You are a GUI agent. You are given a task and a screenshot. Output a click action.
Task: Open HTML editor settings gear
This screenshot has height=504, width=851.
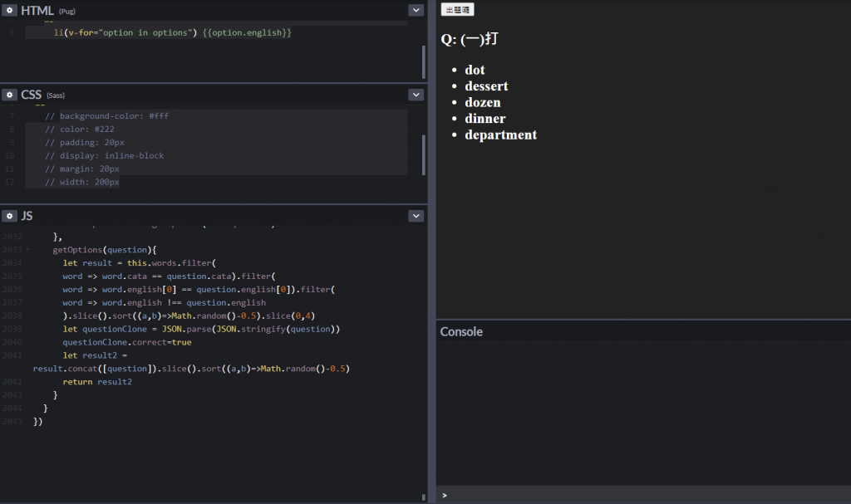coord(9,10)
